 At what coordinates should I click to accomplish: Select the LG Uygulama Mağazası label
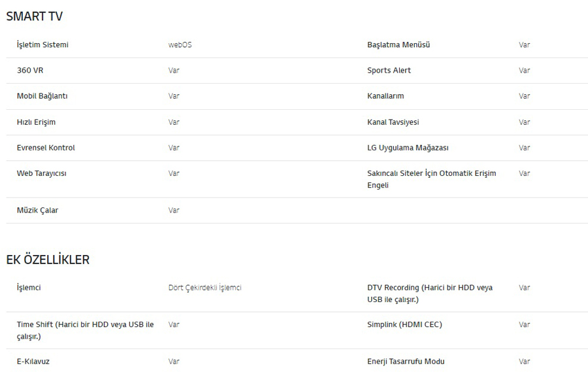click(x=408, y=148)
